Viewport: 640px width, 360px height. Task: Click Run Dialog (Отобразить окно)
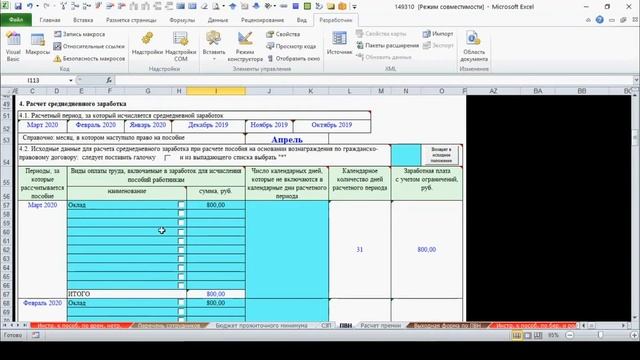point(293,59)
